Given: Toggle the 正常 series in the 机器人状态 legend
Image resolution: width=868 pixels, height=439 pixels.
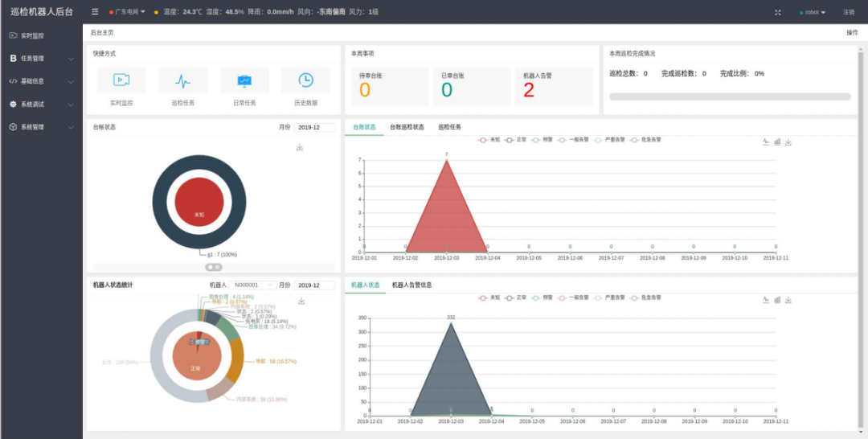Looking at the screenshot, I should [515, 297].
